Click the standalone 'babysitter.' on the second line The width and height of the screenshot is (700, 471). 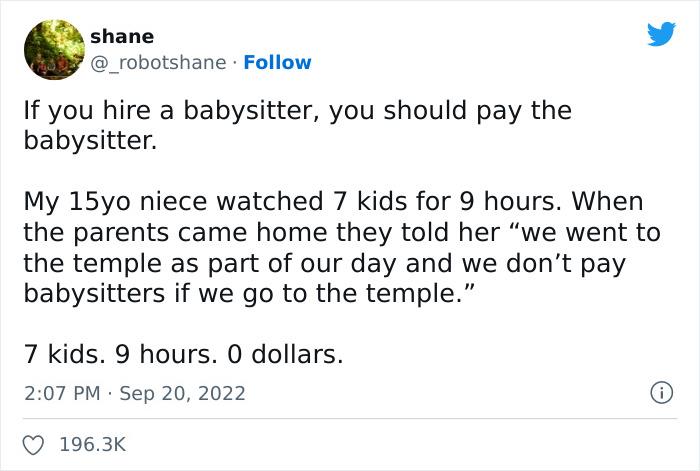tap(91, 141)
